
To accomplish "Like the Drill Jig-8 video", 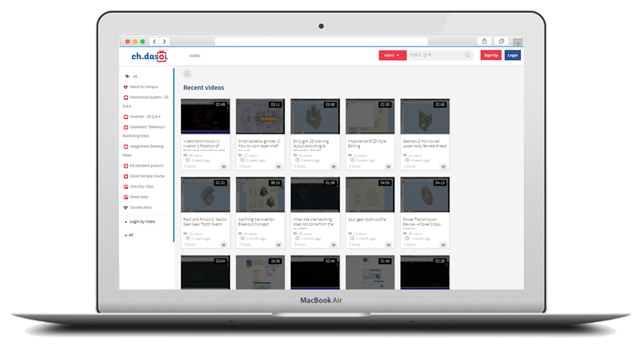I will pyautogui.click(x=334, y=167).
